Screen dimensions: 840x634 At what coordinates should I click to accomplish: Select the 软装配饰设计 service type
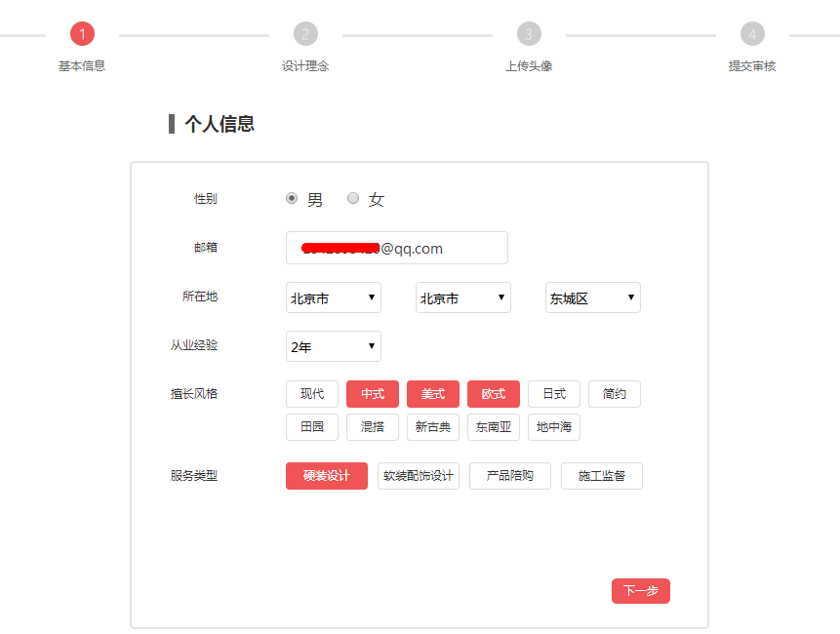tap(419, 476)
